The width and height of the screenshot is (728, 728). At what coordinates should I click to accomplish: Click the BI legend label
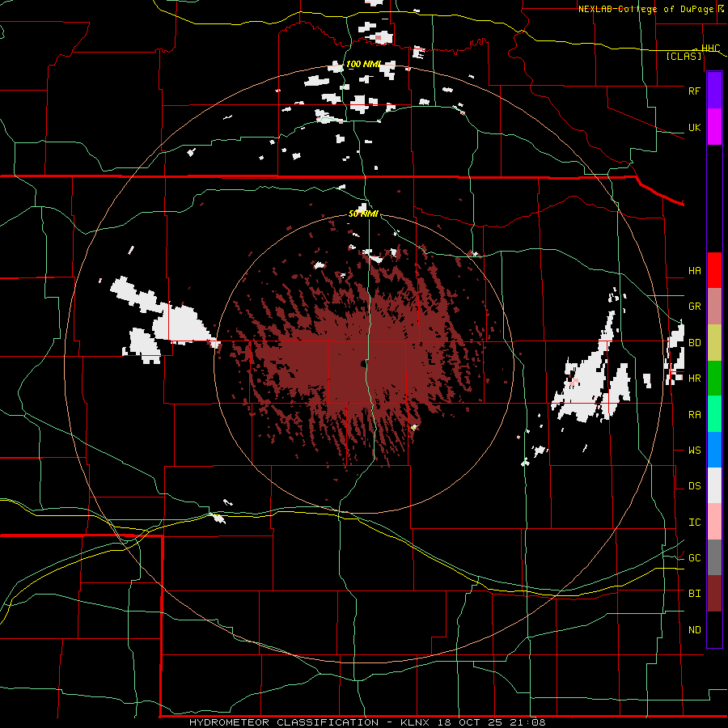pos(695,594)
